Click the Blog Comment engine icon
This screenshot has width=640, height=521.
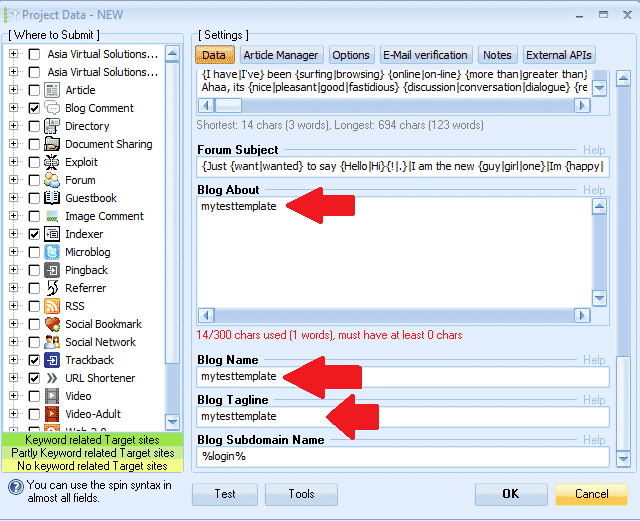[53, 108]
